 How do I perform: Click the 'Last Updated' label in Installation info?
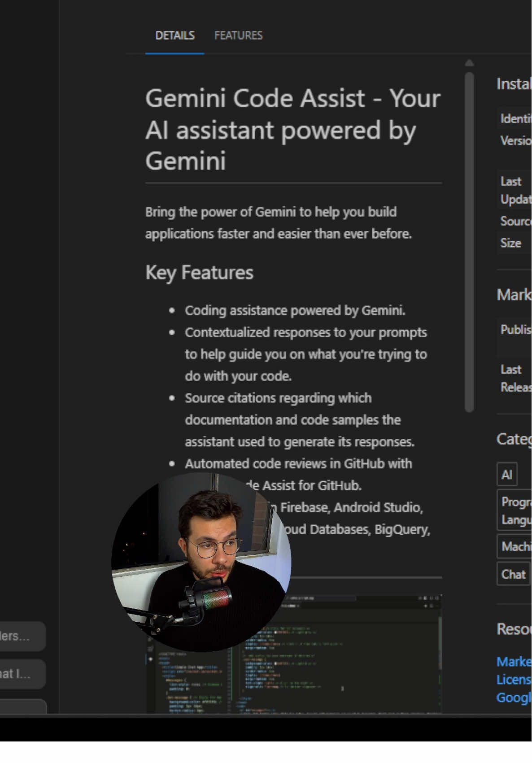coord(516,190)
